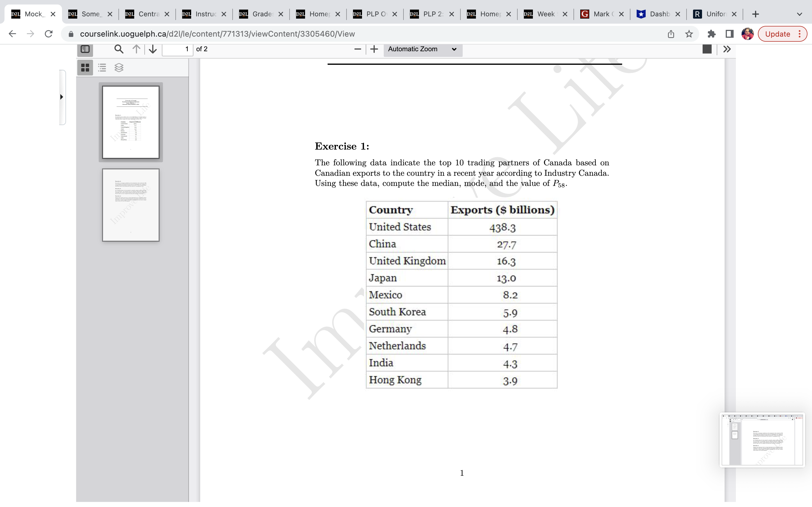Open the Chrome tab search chevron
812x507 pixels.
coord(800,14)
